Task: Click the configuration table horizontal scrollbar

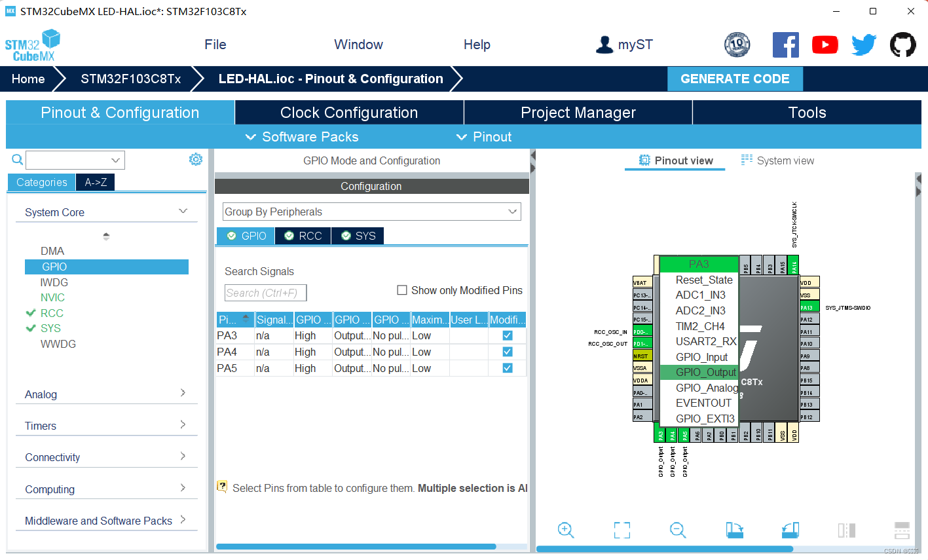Action: (356, 546)
